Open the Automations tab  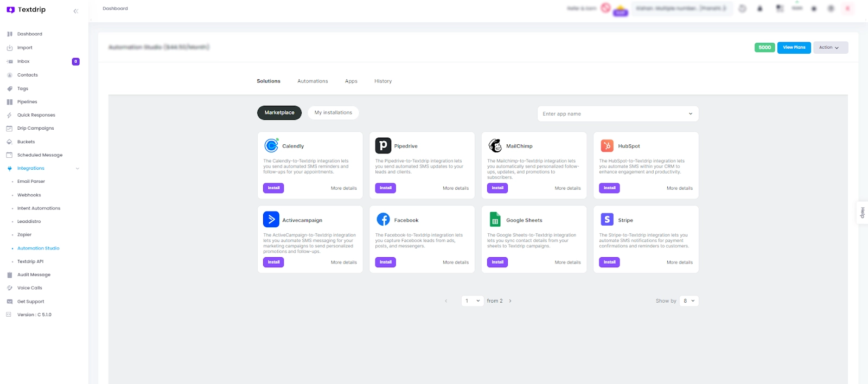click(x=312, y=81)
